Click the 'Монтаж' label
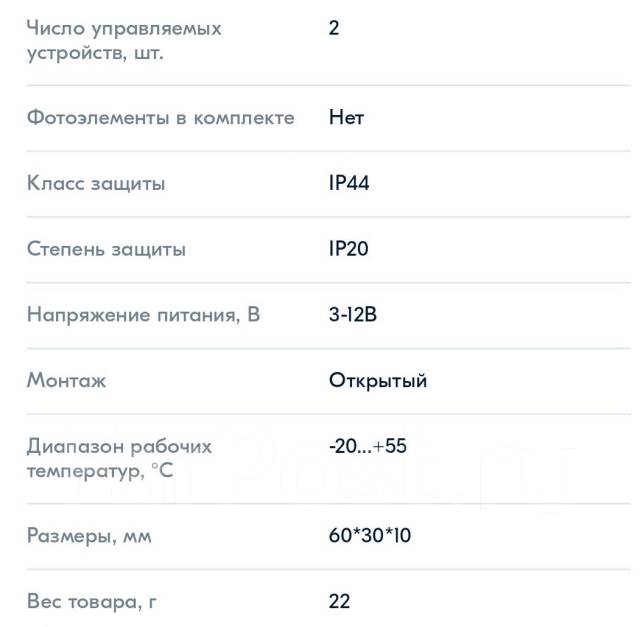This screenshot has height=627, width=640. [66, 381]
